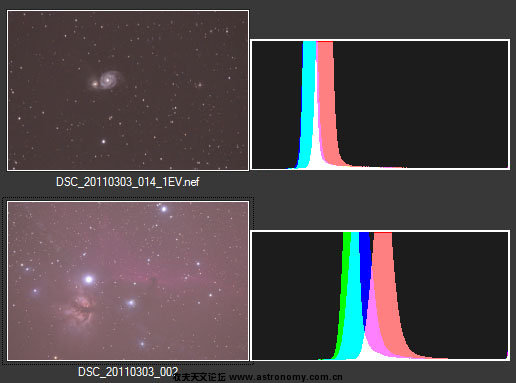The width and height of the screenshot is (516, 383).
Task: Click the whirlpool galaxy in top thumbnail
Action: 106,80
